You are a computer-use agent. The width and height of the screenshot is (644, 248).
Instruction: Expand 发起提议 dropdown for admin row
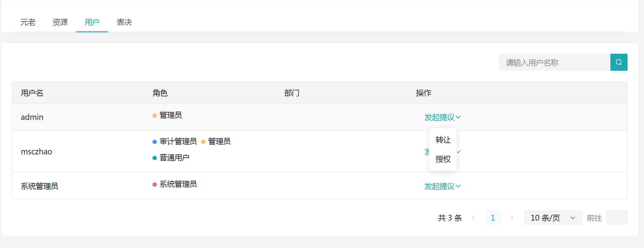[x=442, y=117]
